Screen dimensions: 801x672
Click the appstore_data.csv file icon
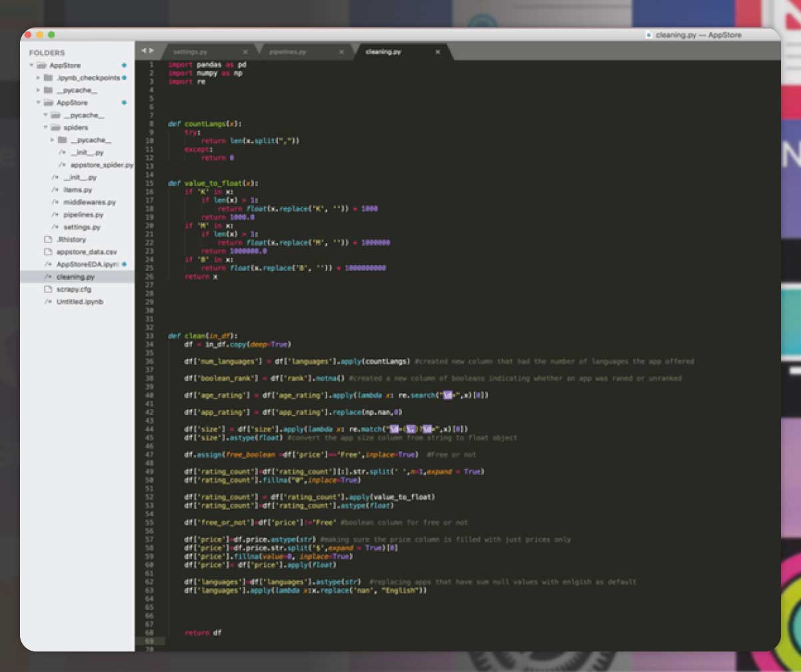point(48,252)
